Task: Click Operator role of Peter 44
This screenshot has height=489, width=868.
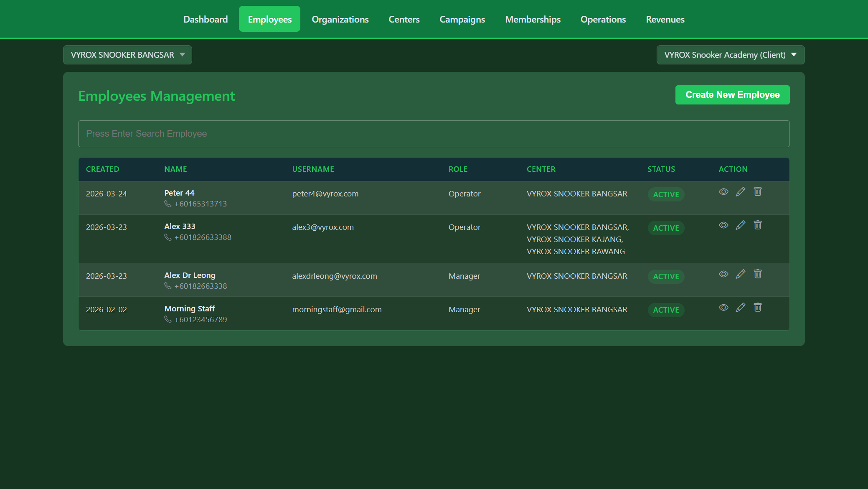Action: point(464,194)
